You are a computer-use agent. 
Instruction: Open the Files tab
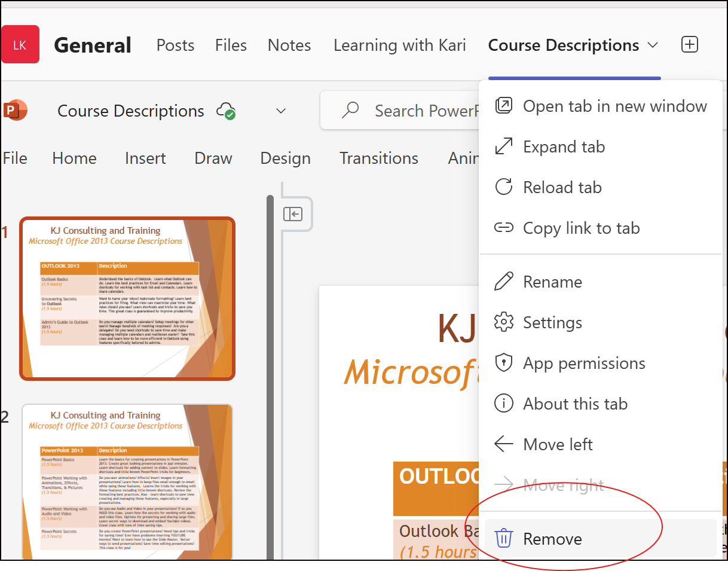pos(231,45)
